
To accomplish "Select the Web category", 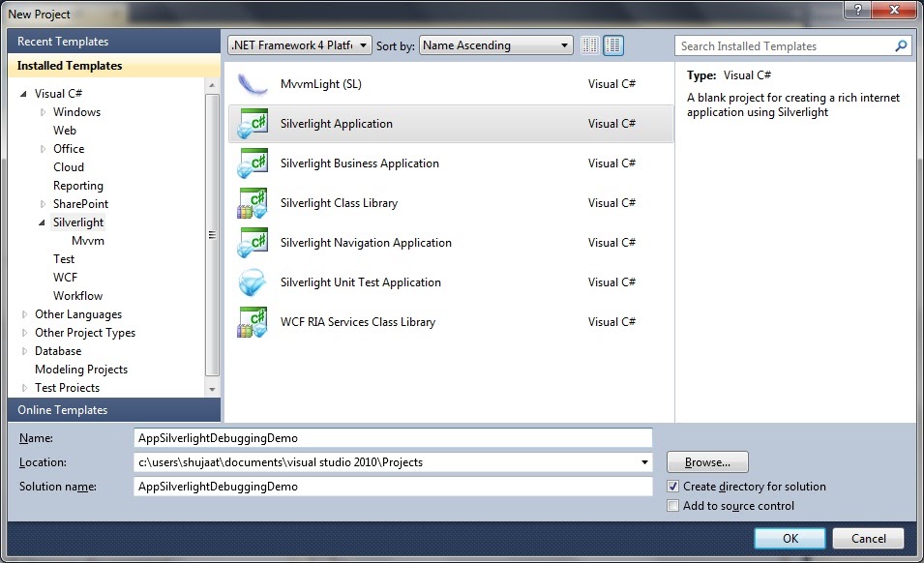I will tap(64, 131).
